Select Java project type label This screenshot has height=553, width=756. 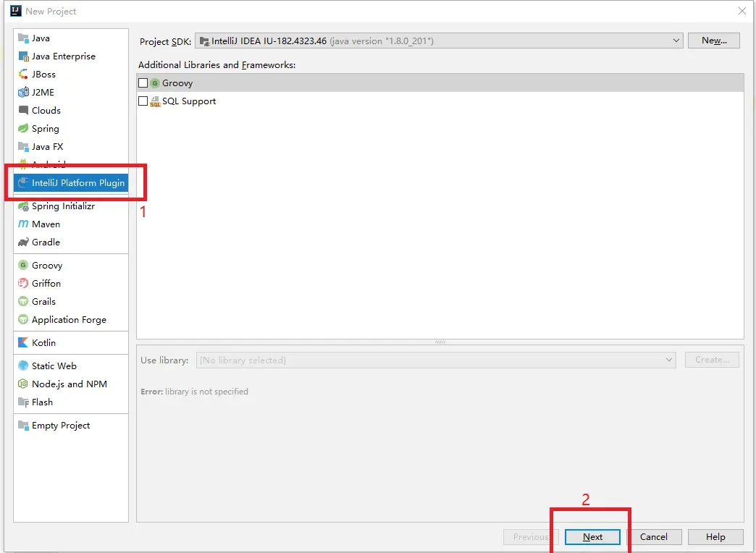pos(41,38)
